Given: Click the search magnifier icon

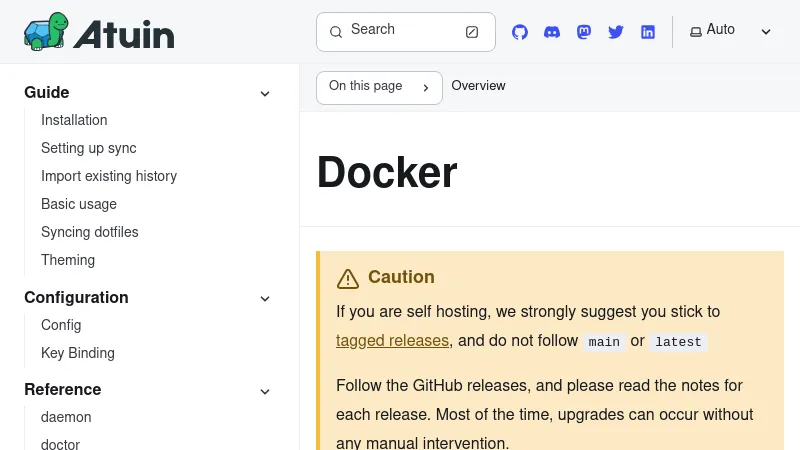Looking at the screenshot, I should [336, 32].
